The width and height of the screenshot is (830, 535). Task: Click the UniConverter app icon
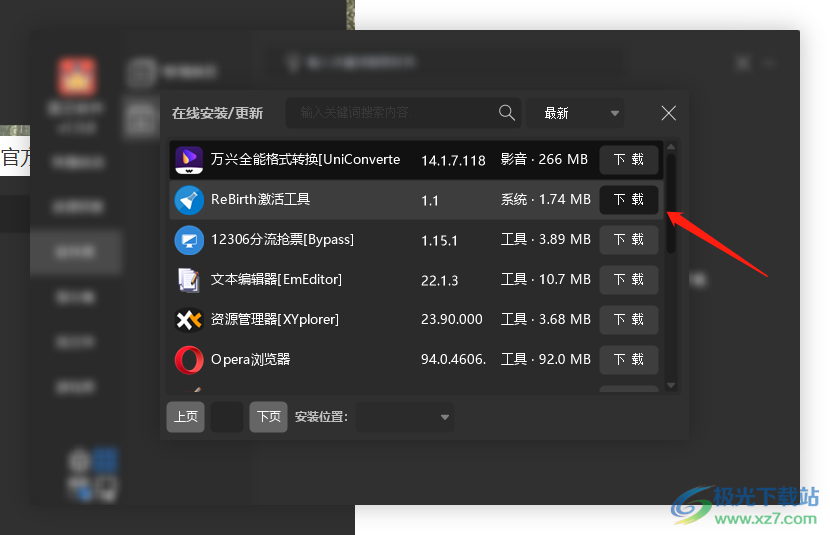(x=189, y=160)
